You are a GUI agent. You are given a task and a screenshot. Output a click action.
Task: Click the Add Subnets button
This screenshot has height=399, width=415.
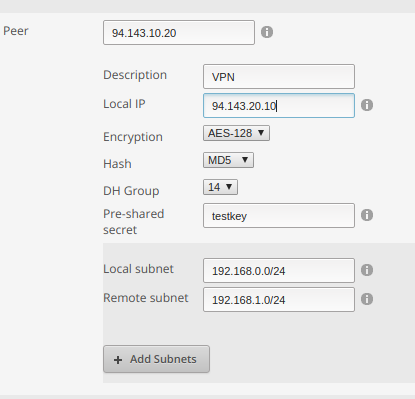pos(156,359)
